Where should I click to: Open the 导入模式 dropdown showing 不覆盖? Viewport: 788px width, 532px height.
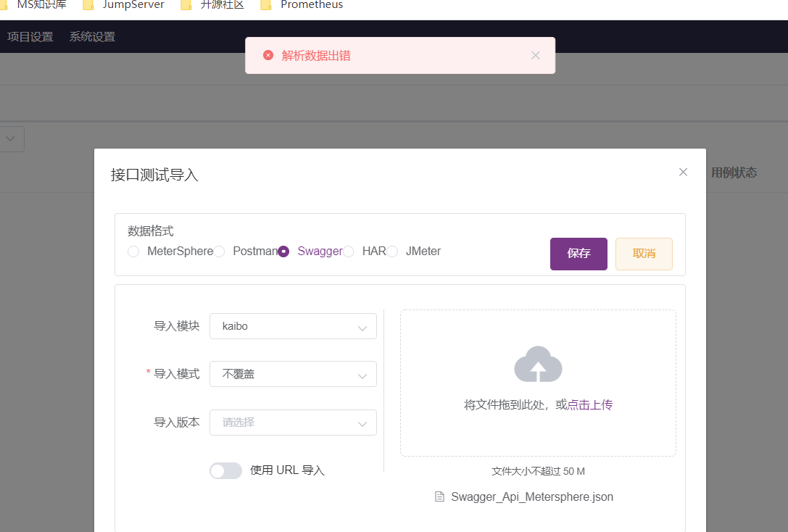293,374
